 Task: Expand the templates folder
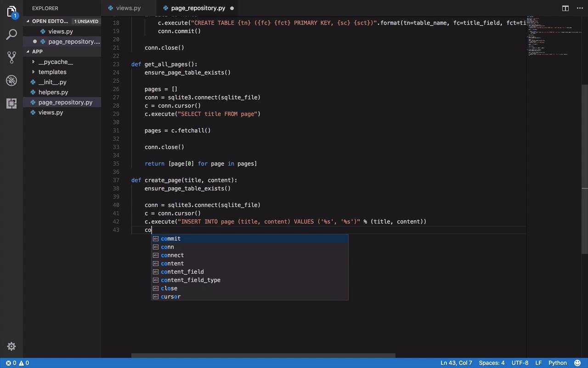33,72
